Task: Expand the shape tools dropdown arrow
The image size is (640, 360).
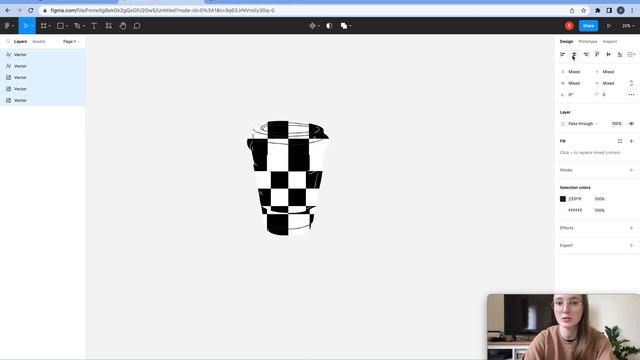Action: click(x=67, y=26)
